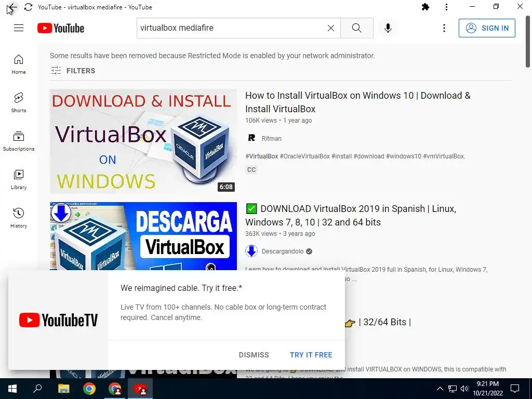Click the YouTube app taskbar icon
The image size is (532, 399).
tap(140, 389)
